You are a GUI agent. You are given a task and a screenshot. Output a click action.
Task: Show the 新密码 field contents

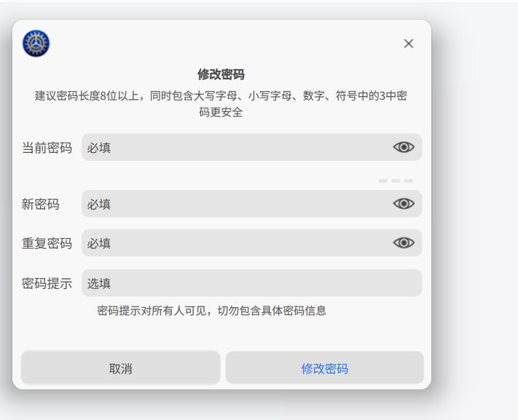(x=404, y=203)
